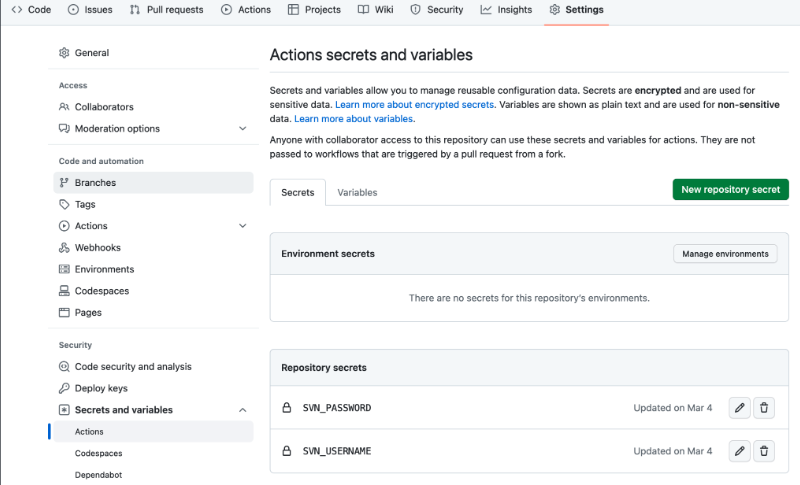Click the trash delete icon for SVN_PASSWORD
The image size is (800, 485).
tap(764, 408)
